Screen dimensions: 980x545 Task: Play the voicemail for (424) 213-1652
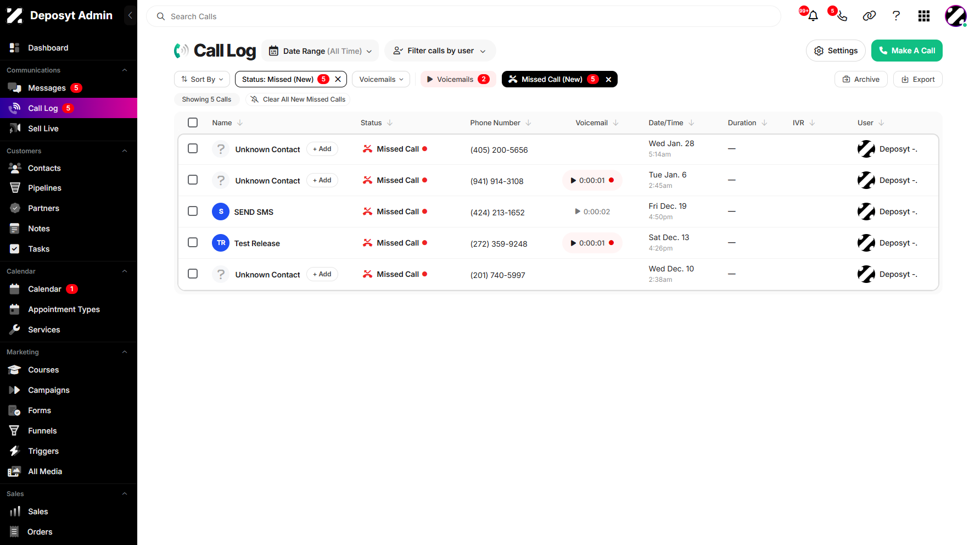point(592,212)
